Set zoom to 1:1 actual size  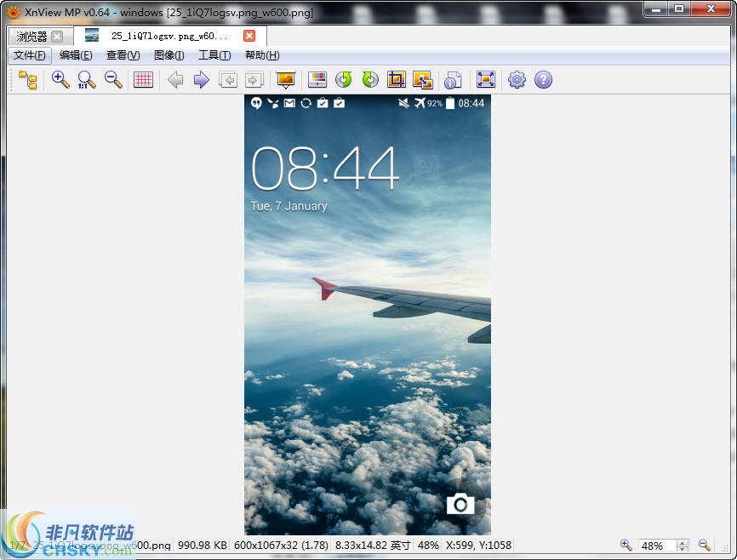click(86, 80)
